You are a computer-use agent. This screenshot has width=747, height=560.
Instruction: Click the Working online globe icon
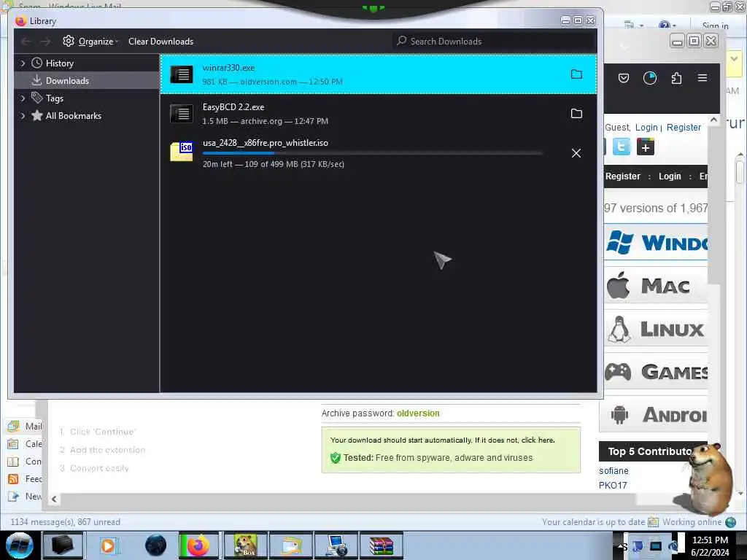pyautogui.click(x=730, y=522)
